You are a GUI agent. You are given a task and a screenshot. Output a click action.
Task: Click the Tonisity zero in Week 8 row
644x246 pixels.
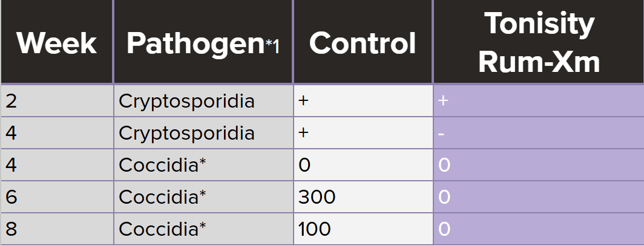pos(444,229)
